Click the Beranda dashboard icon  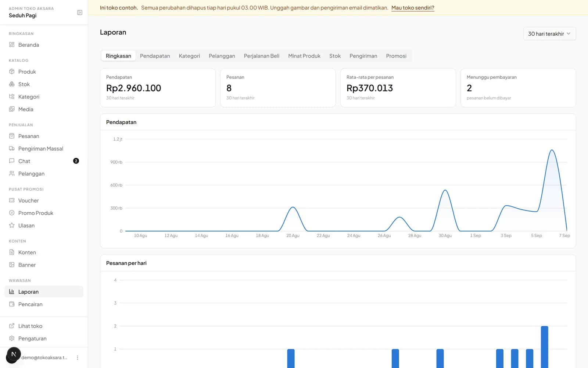point(12,45)
